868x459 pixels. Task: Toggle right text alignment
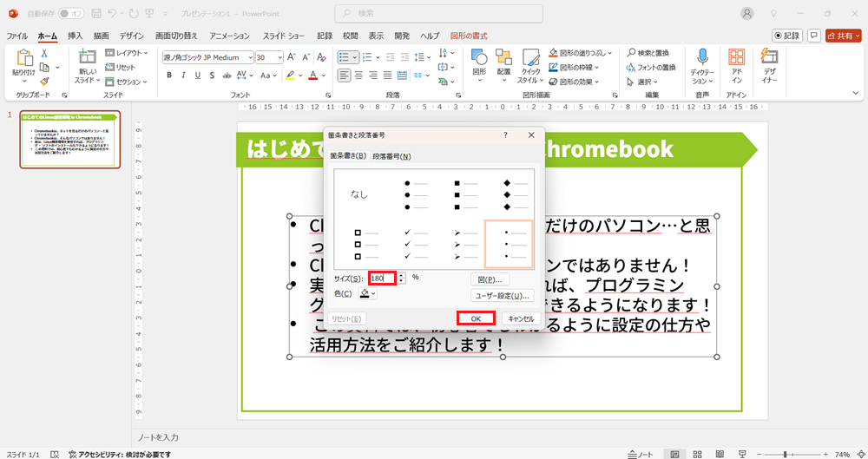click(373, 75)
